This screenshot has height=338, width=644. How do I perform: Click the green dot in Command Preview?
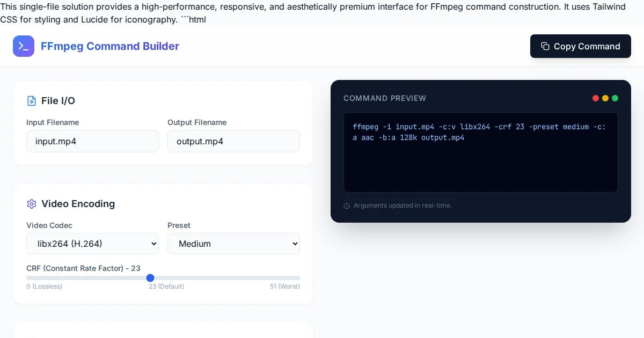pyautogui.click(x=615, y=98)
